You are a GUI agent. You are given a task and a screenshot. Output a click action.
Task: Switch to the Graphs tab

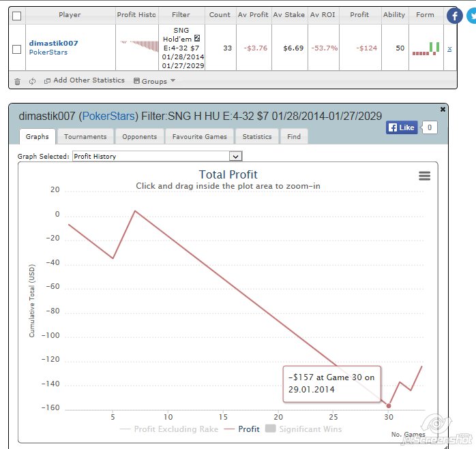(38, 136)
